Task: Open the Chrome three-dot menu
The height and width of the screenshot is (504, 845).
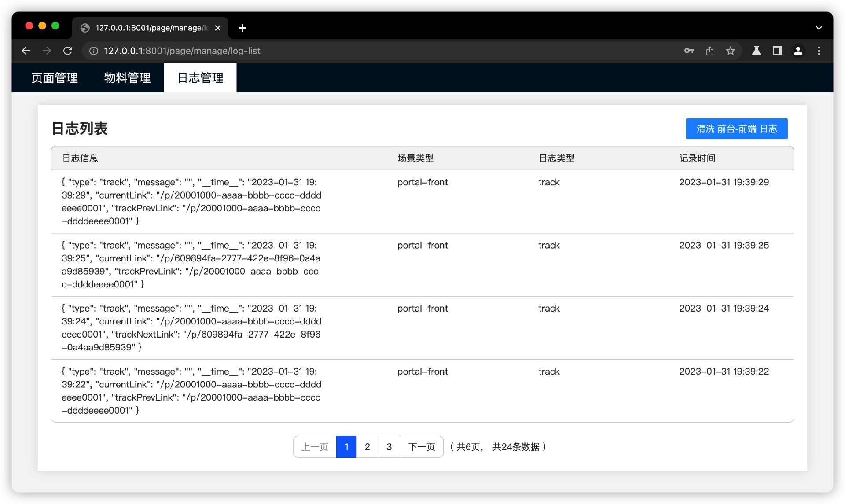Action: [x=819, y=51]
